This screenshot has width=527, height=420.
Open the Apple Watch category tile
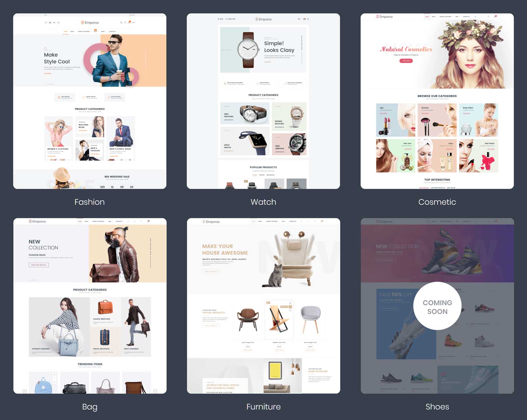point(245,141)
